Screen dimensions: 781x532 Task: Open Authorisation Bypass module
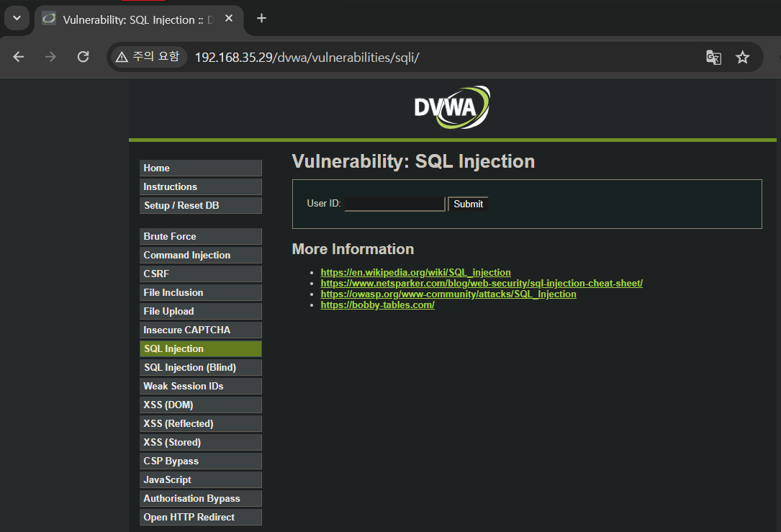pos(201,498)
